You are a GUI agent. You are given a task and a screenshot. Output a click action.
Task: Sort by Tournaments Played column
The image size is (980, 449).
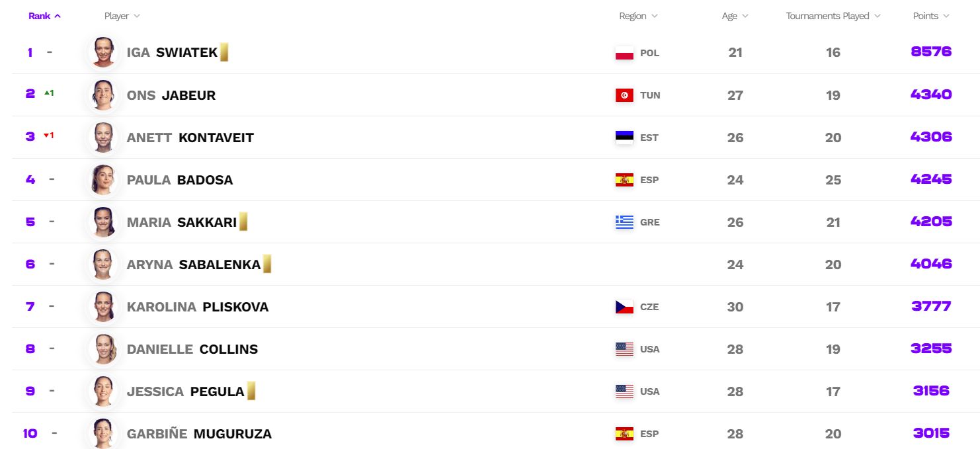point(833,16)
